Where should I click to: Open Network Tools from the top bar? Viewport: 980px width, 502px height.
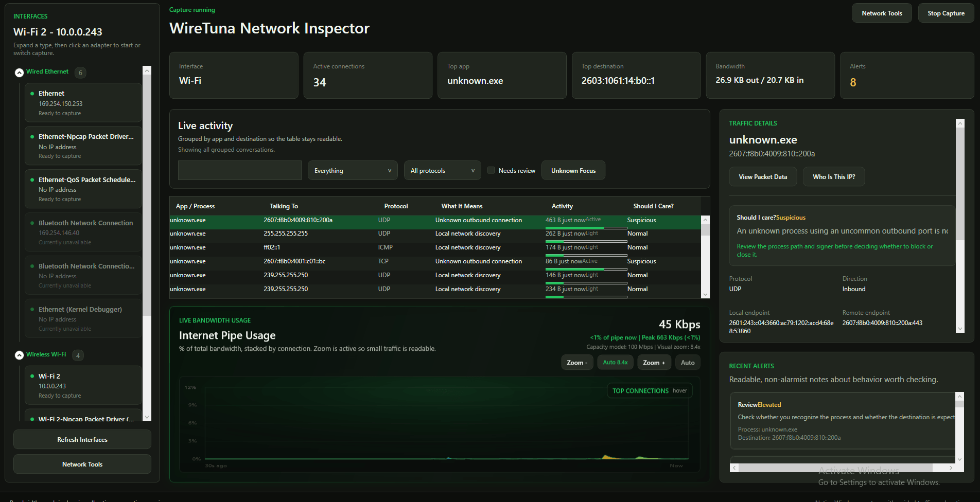[882, 13]
